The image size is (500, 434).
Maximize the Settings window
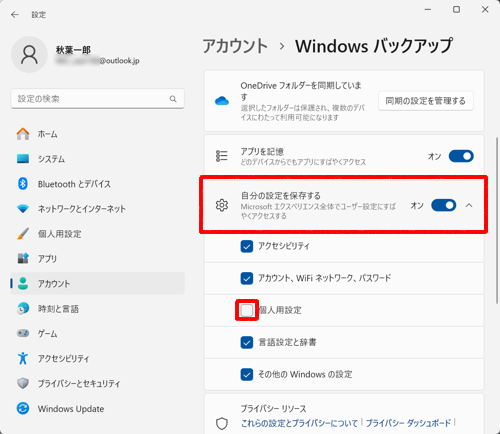click(x=456, y=10)
